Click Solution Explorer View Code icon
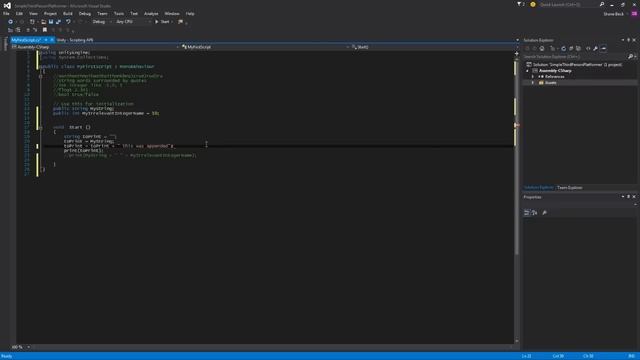640x360 pixels. tap(588, 48)
